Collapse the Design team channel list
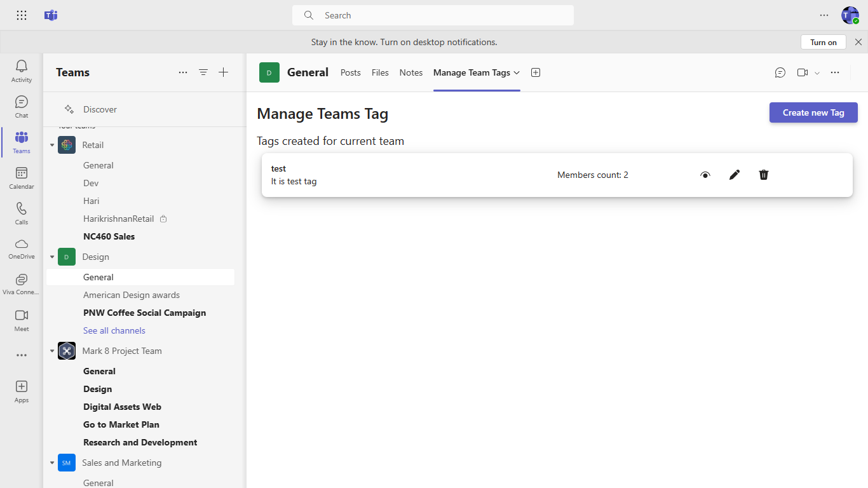This screenshot has height=488, width=868. [x=52, y=257]
